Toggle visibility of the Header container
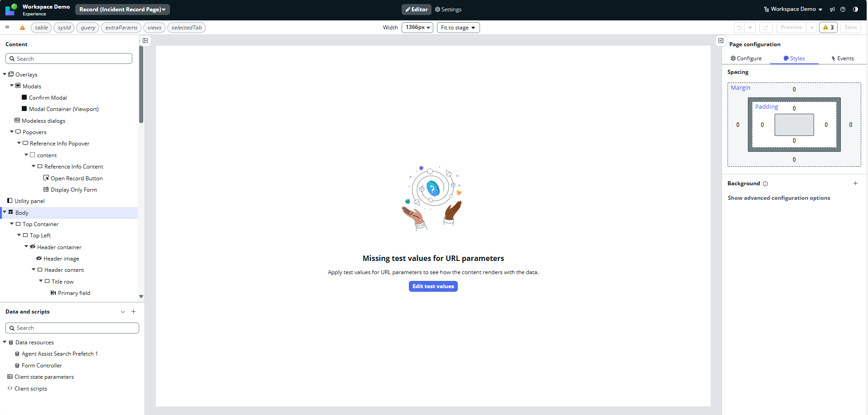Image resolution: width=868 pixels, height=415 pixels. click(33, 247)
